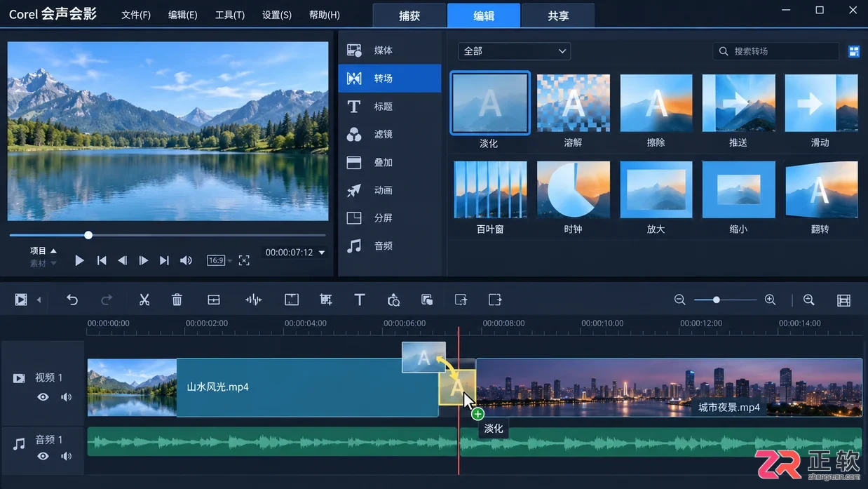Screen dimensions: 868x489
Task: Click the storyboard view icon at toolbar left
Action: (x=21, y=300)
